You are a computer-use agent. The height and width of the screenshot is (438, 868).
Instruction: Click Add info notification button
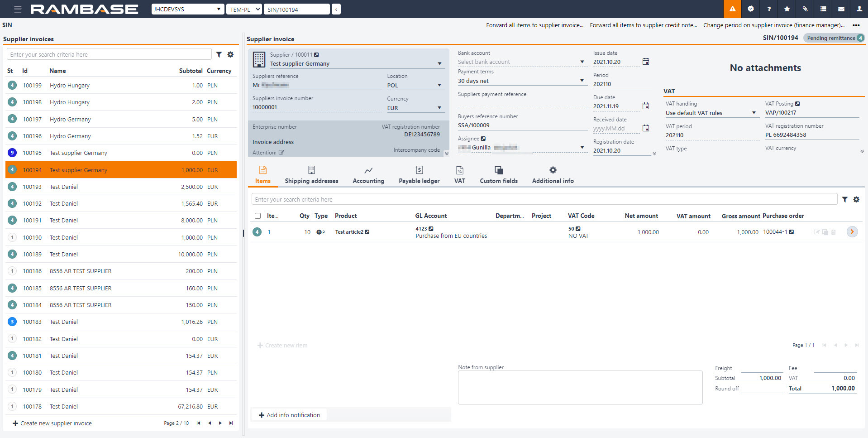click(x=289, y=415)
